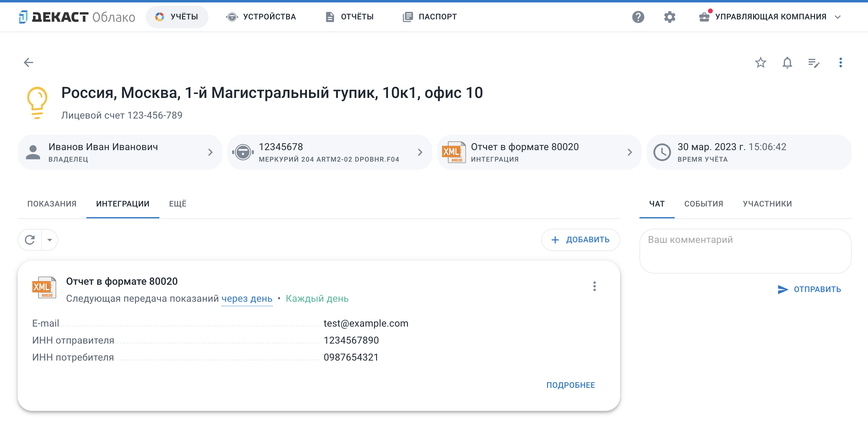Open the ПАСПОРТ section
Screen dimensions: 868x430
[430, 16]
